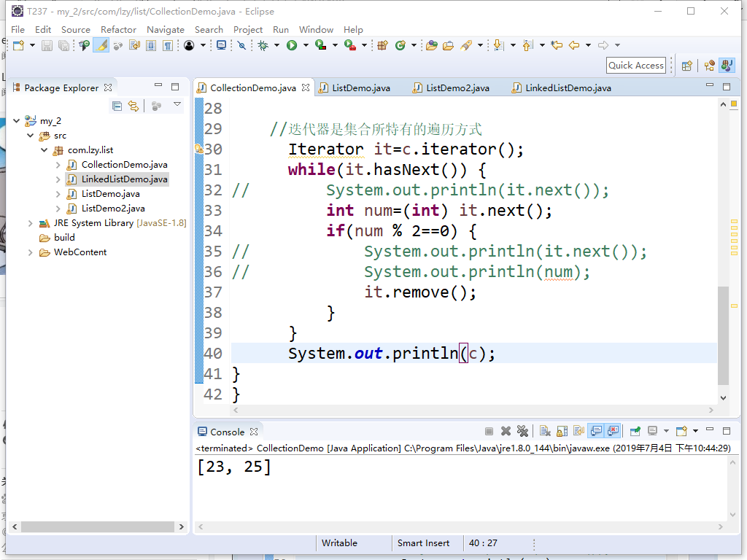Minimize the Console view

coord(710,430)
